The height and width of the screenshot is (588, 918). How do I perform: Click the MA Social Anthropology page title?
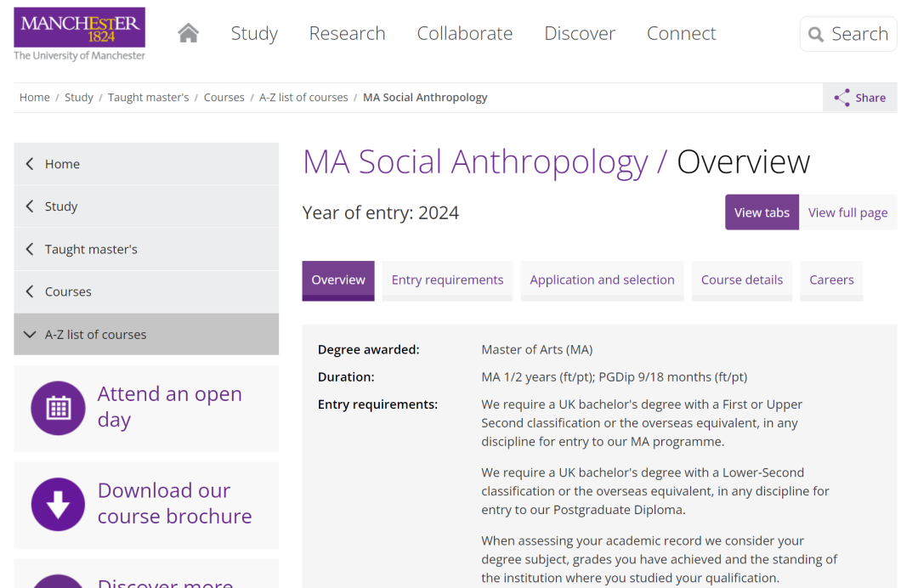point(475,161)
